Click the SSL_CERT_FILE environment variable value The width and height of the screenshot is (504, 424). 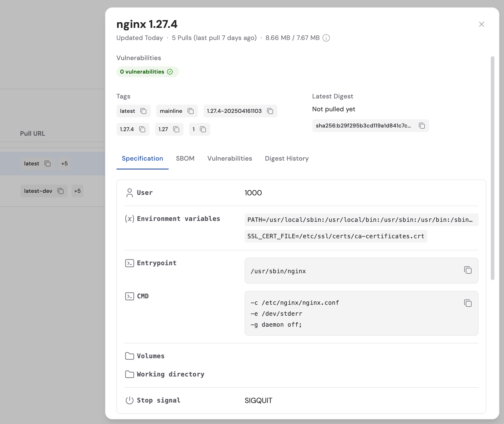(x=336, y=236)
